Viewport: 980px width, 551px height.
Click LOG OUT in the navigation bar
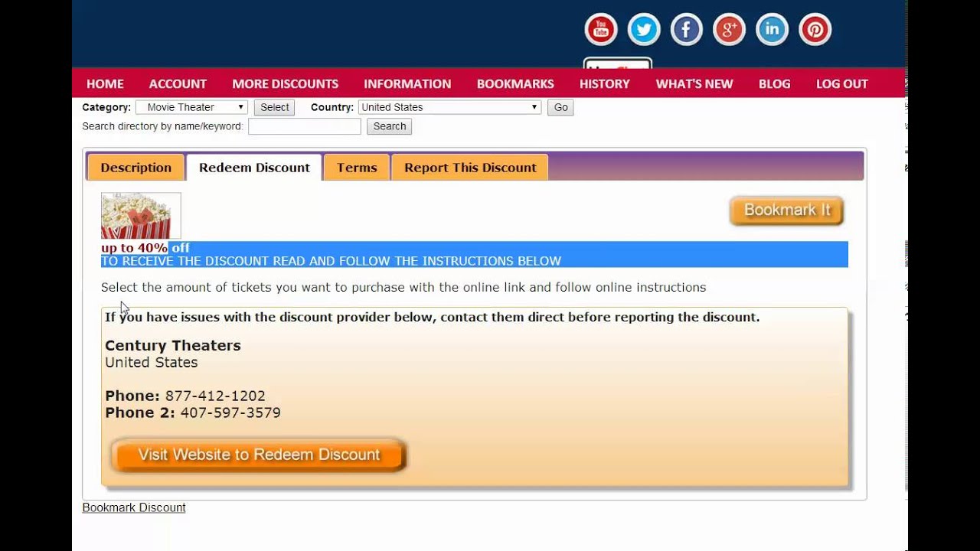click(x=842, y=83)
